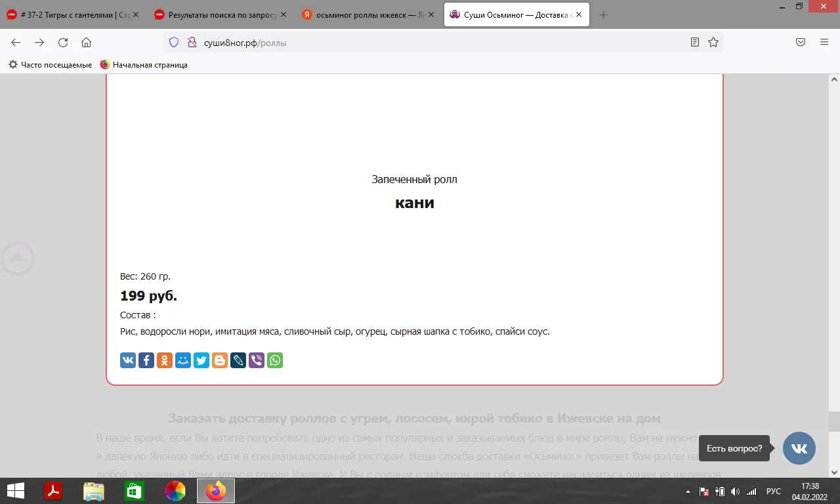Click the scrollbar down arrow
The height and width of the screenshot is (504, 840).
point(834,472)
